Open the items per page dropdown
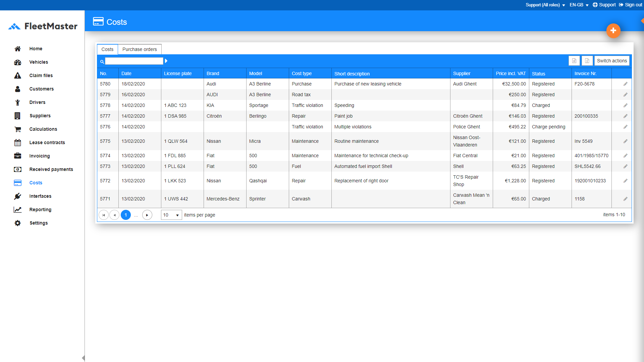Image resolution: width=644 pixels, height=362 pixels. point(171,215)
